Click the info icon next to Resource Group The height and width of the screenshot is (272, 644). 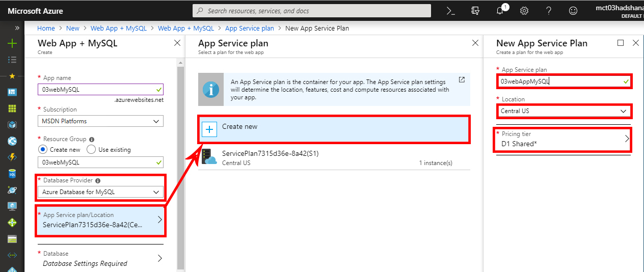(x=91, y=139)
